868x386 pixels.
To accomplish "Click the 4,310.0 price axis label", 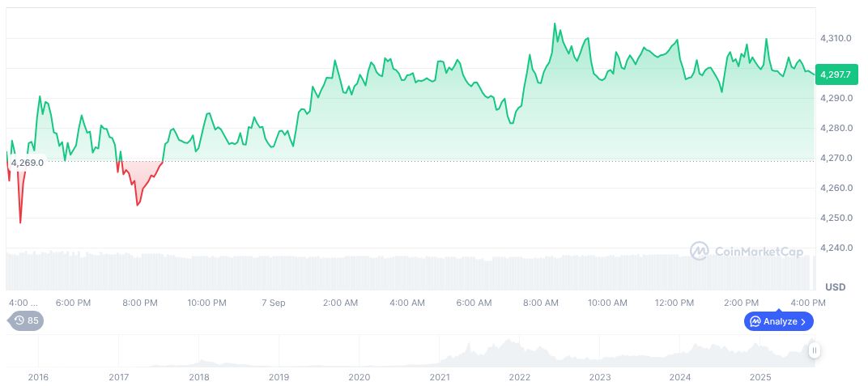I will [836, 38].
